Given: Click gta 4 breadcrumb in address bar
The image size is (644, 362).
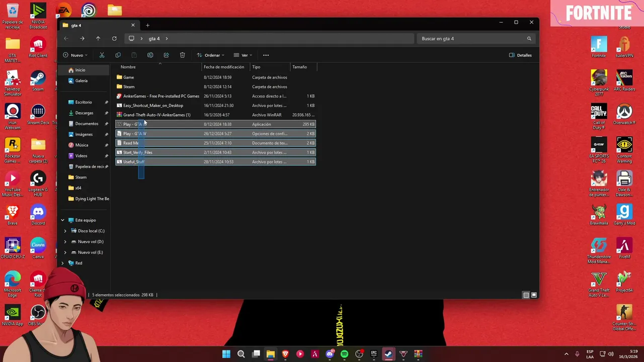Looking at the screenshot, I should 154,39.
